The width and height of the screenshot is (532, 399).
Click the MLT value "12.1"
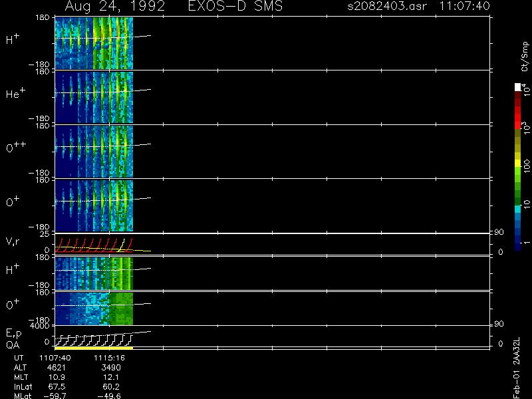click(x=112, y=377)
